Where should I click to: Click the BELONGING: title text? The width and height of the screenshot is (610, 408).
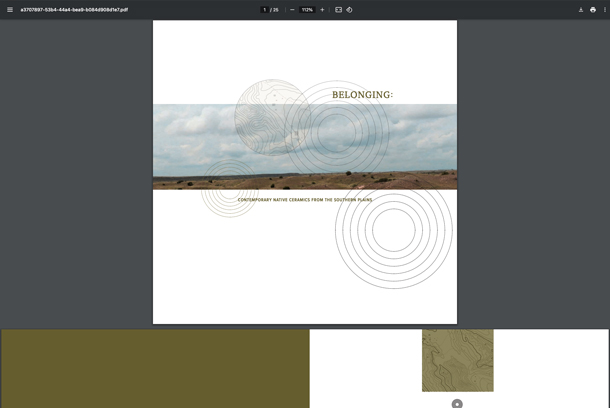coord(363,95)
